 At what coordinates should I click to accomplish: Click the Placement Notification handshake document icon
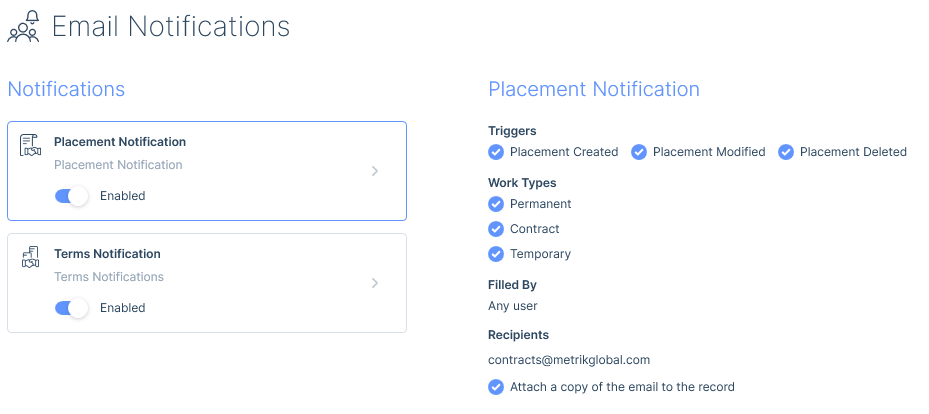click(x=30, y=145)
